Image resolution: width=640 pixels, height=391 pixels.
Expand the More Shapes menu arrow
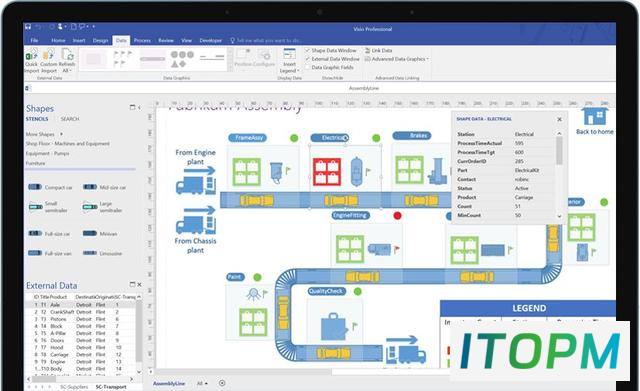[61, 134]
